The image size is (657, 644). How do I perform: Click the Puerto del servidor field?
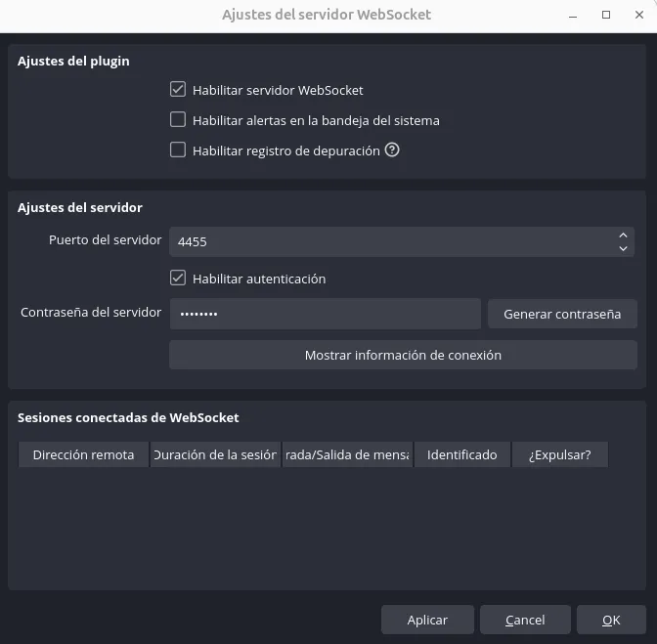point(391,241)
